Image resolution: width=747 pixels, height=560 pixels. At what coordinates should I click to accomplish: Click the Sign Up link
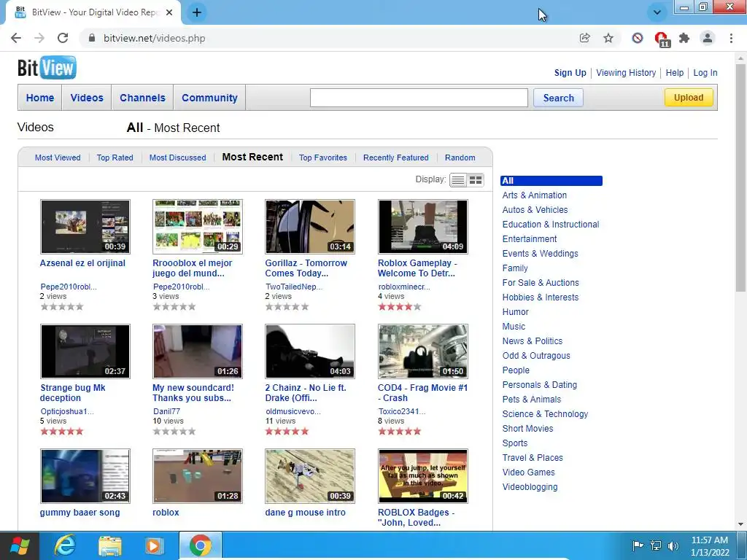(x=570, y=73)
